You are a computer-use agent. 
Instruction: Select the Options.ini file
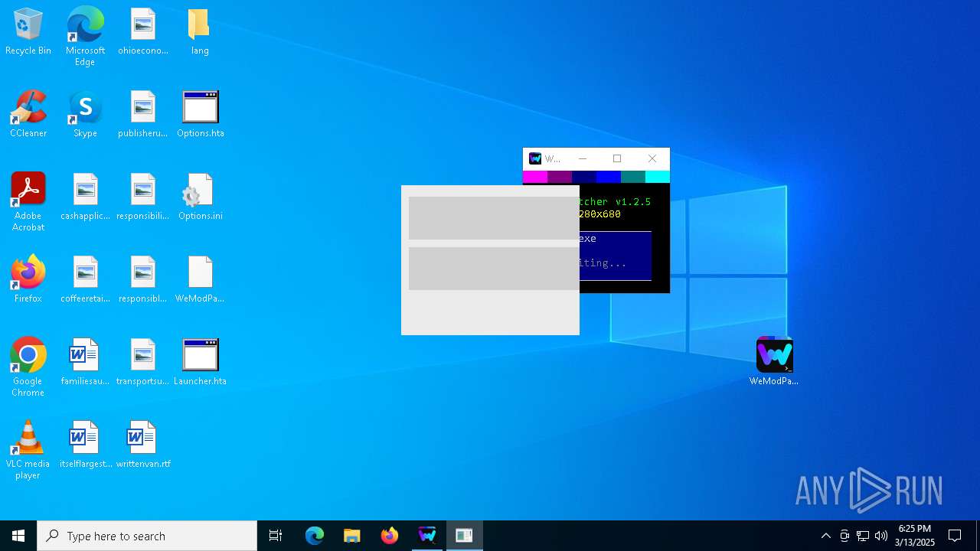tap(201, 197)
